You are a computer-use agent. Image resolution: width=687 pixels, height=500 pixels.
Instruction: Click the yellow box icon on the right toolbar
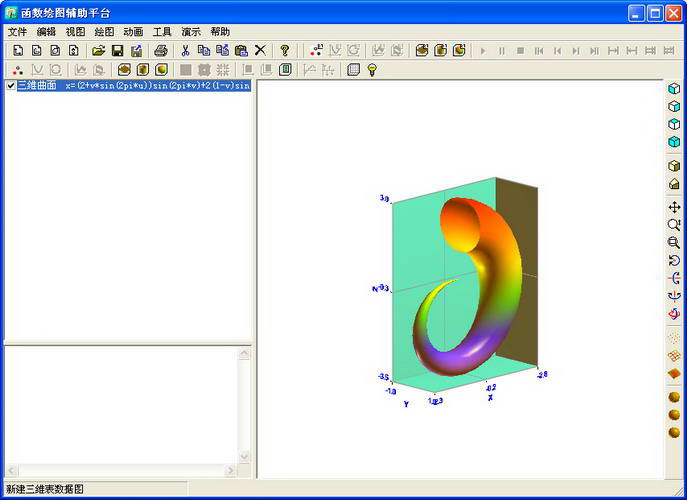(674, 166)
